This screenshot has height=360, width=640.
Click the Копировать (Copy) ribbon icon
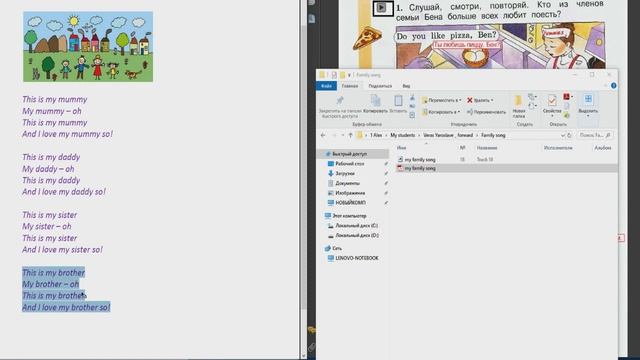click(375, 100)
